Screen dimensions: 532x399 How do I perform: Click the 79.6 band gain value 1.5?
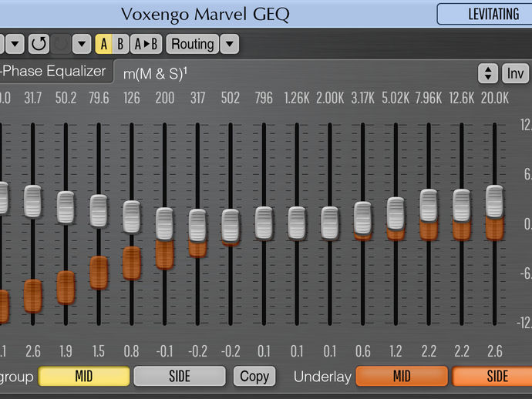pyautogui.click(x=99, y=351)
